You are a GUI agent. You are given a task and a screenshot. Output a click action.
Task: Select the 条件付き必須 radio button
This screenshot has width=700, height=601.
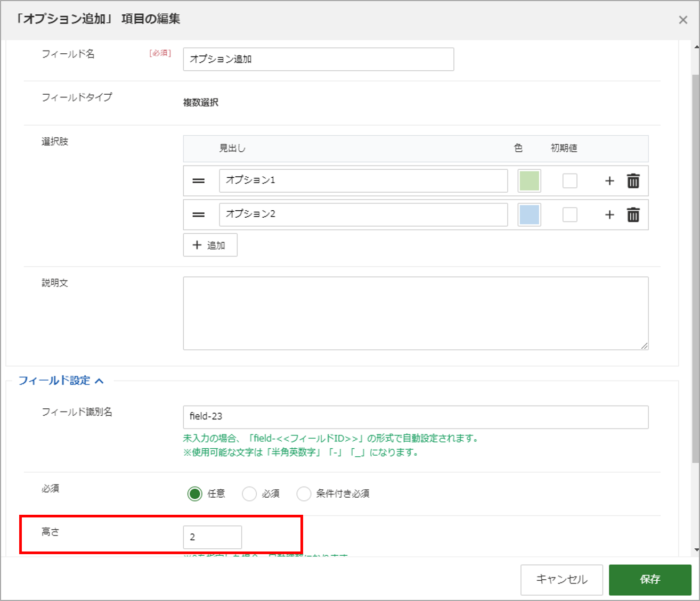[304, 494]
